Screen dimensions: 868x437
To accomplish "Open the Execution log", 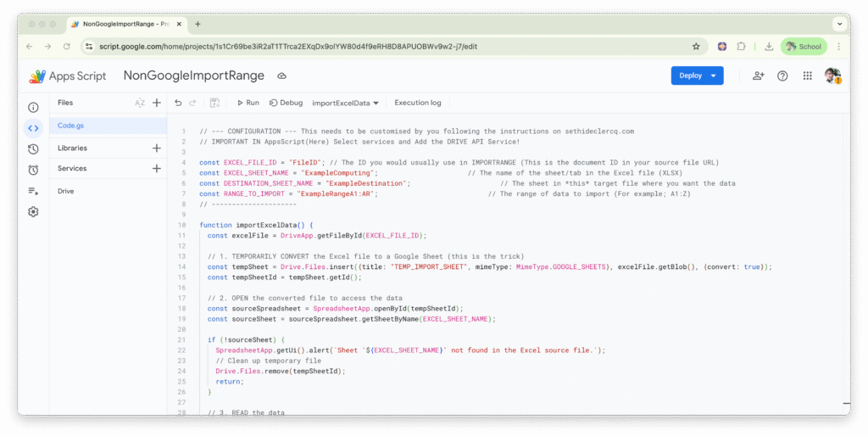I will coord(417,103).
